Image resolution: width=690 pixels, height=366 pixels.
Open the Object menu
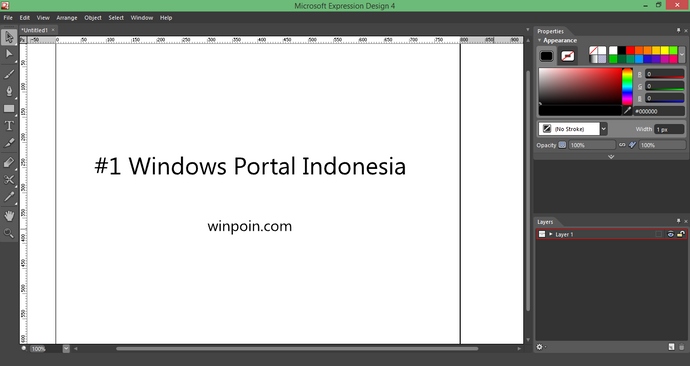point(93,18)
